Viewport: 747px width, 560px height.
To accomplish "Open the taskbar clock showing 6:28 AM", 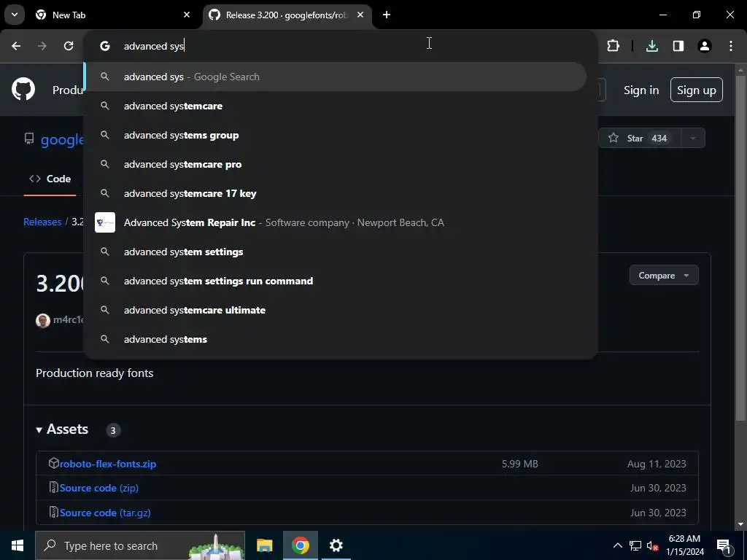I will (x=684, y=545).
